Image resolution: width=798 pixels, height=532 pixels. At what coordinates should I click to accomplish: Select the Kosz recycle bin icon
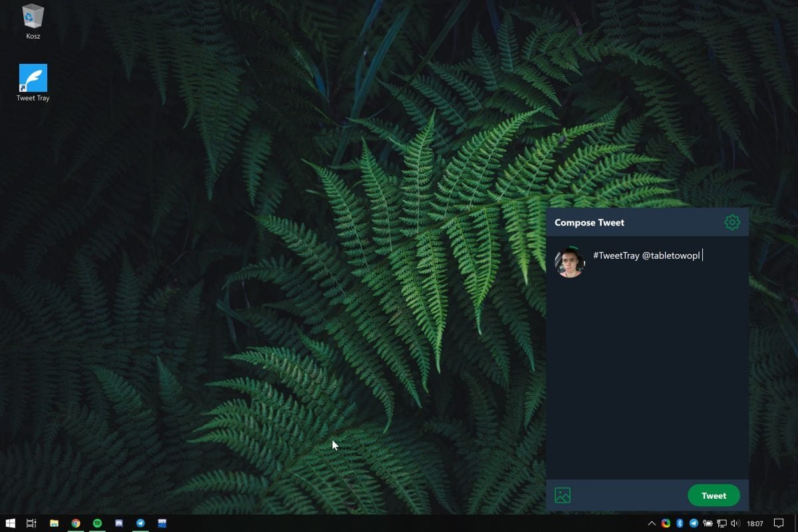(33, 21)
